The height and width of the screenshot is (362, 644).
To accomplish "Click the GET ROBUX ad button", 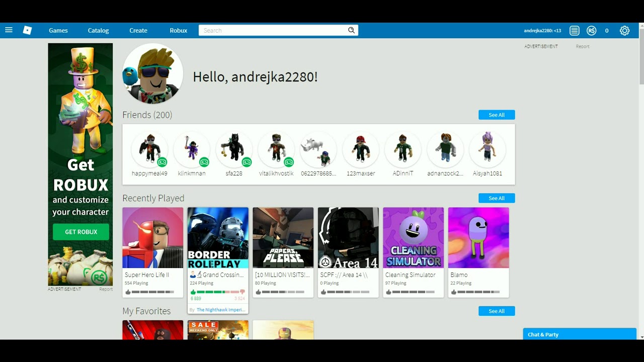I will [81, 232].
